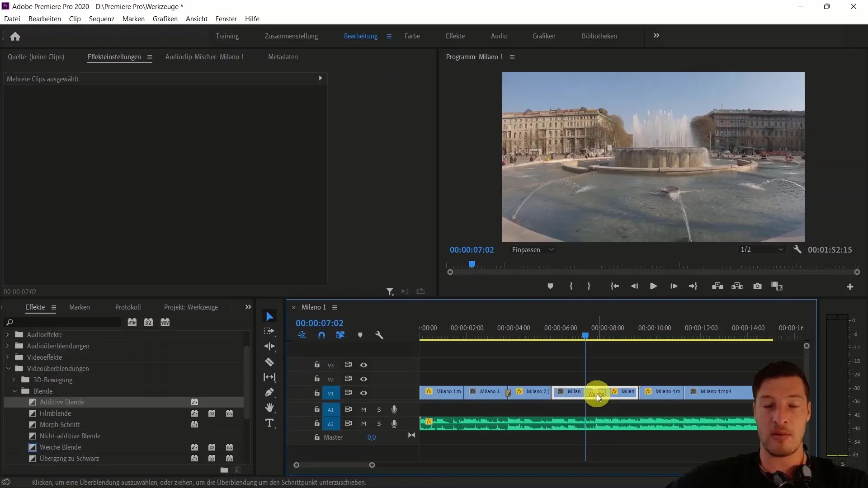868x488 pixels.
Task: Expand the Audioeffekte folder
Action: (7, 335)
